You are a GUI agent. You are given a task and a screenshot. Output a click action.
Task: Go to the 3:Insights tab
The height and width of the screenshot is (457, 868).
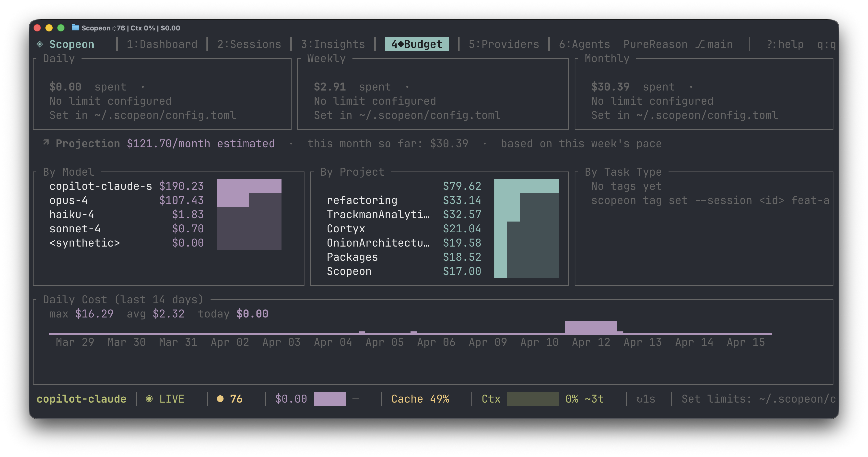point(333,44)
